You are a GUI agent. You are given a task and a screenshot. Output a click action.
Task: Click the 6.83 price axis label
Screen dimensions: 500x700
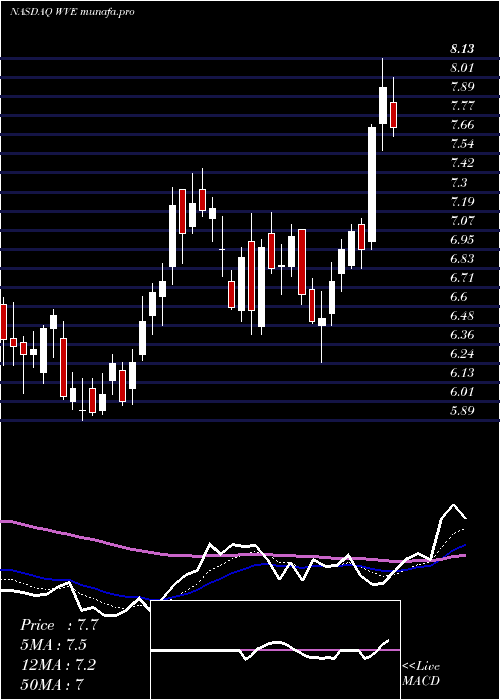coord(462,258)
